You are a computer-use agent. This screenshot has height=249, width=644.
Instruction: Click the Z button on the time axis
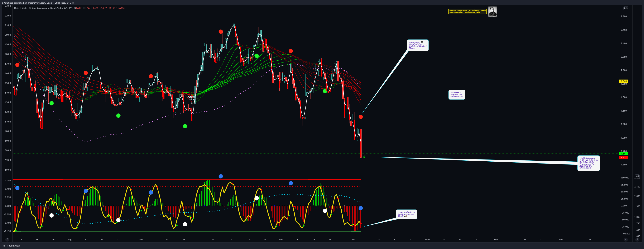click(7, 240)
